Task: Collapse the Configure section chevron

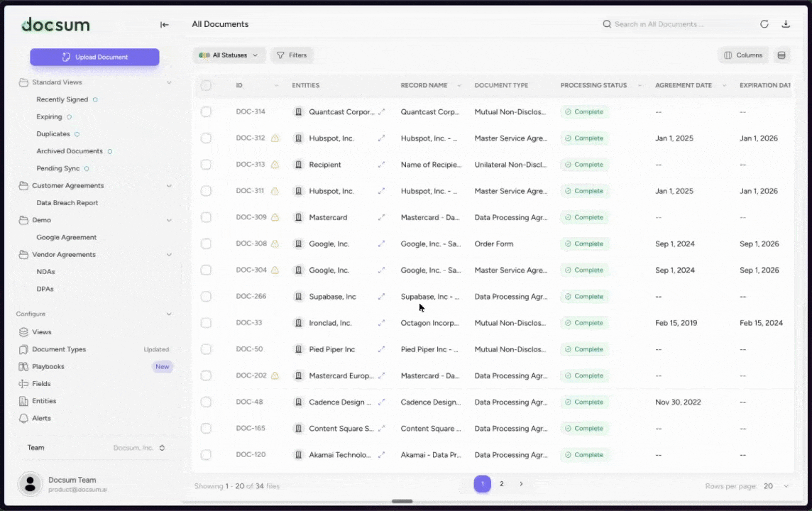Action: pyautogui.click(x=169, y=314)
